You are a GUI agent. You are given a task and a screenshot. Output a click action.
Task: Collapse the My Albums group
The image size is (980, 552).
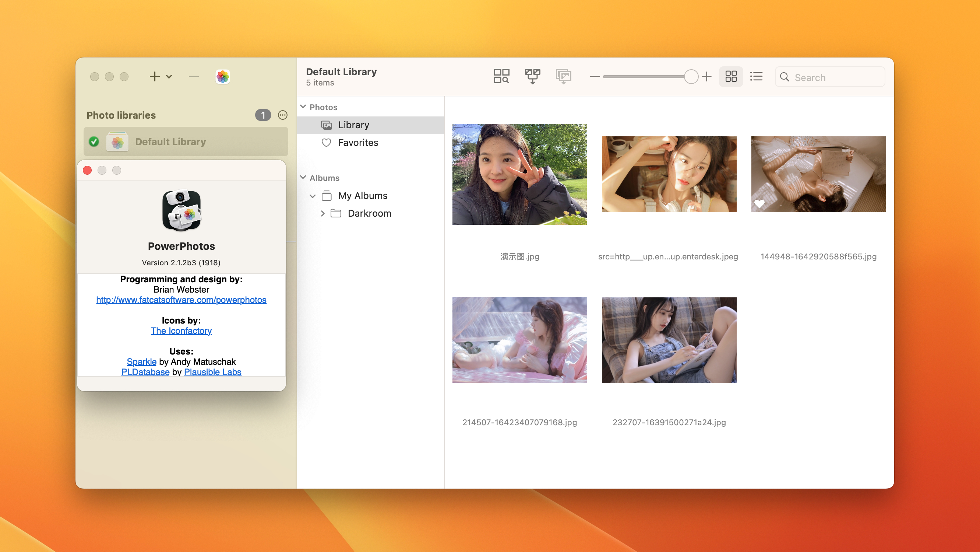click(312, 196)
